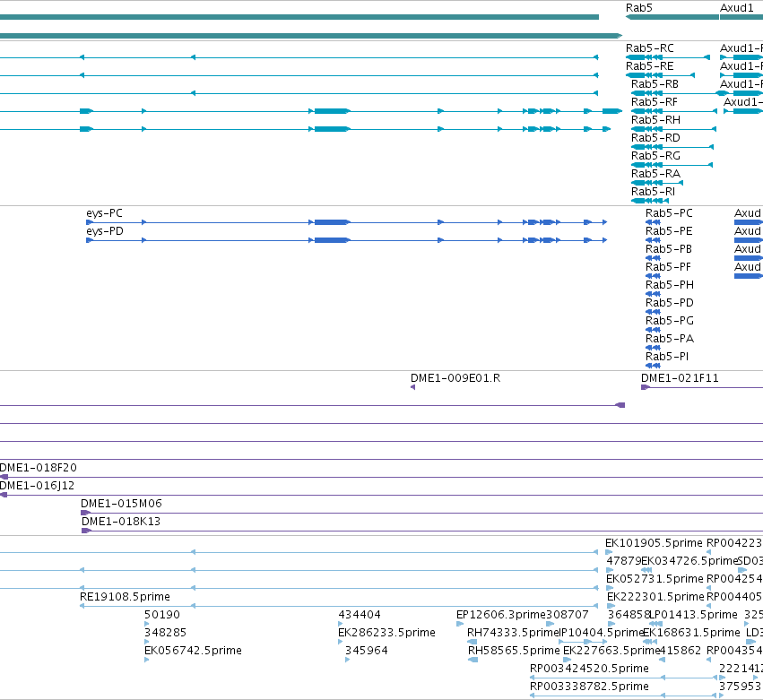
Task: Click feature label 415862
Action: click(x=680, y=652)
